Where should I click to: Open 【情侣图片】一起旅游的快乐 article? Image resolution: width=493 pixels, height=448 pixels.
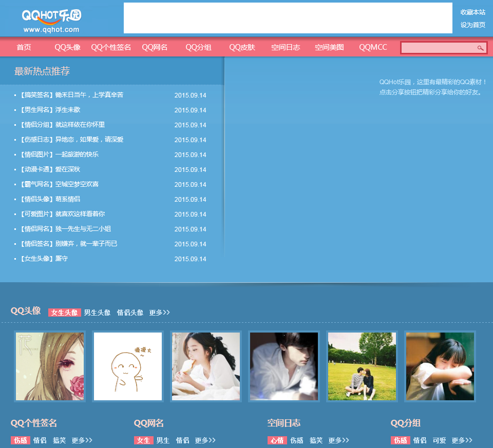pos(60,154)
